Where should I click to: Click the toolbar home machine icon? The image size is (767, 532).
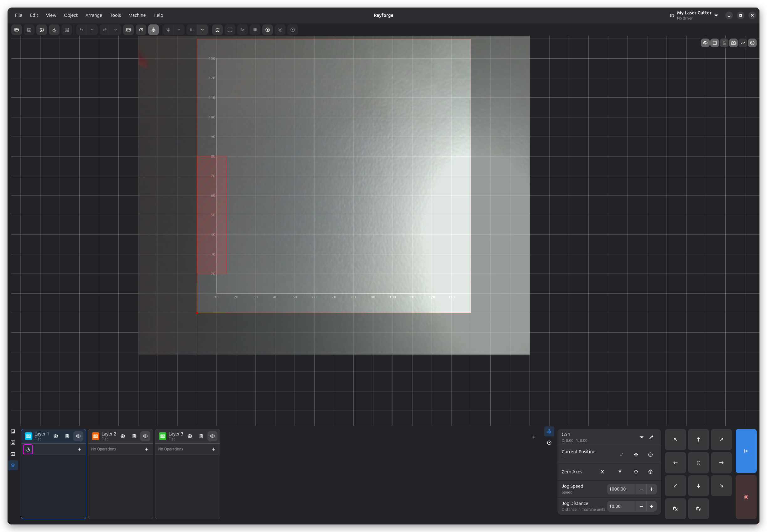(217, 30)
